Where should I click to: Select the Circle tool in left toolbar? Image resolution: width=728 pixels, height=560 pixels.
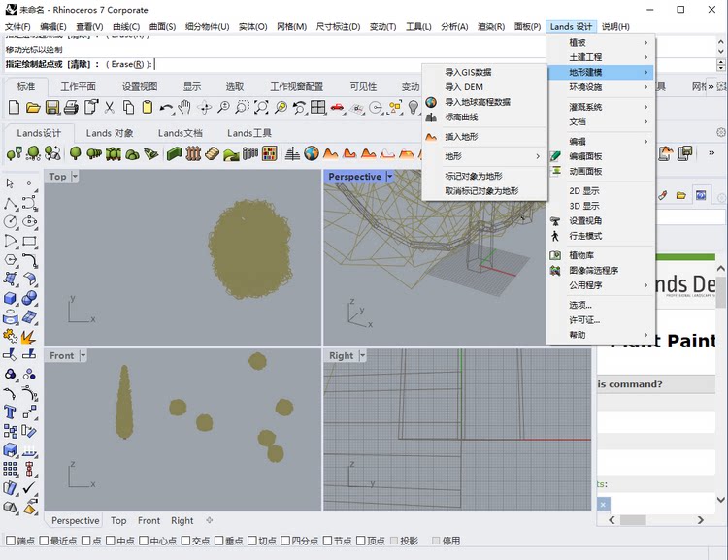point(11,222)
